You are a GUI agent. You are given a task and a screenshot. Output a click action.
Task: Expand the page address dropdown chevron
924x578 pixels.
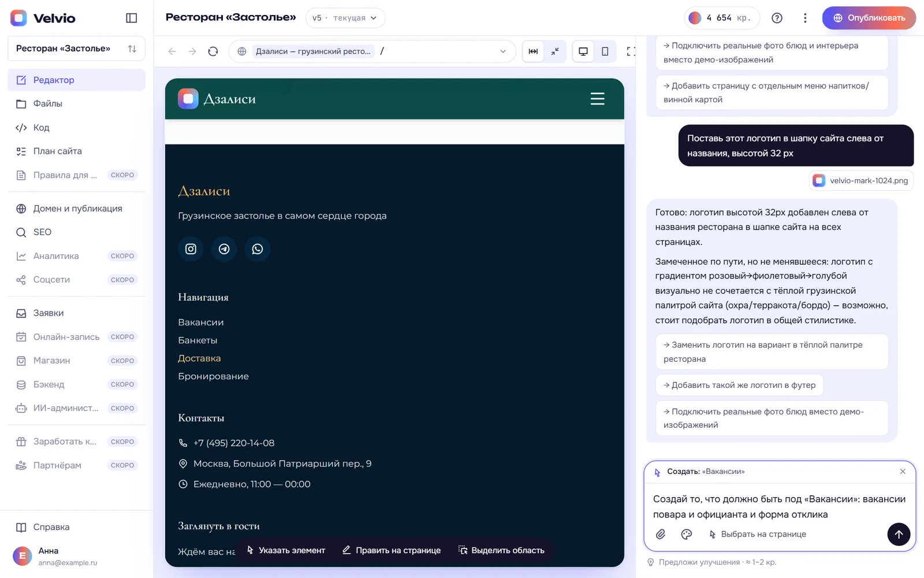pos(503,51)
